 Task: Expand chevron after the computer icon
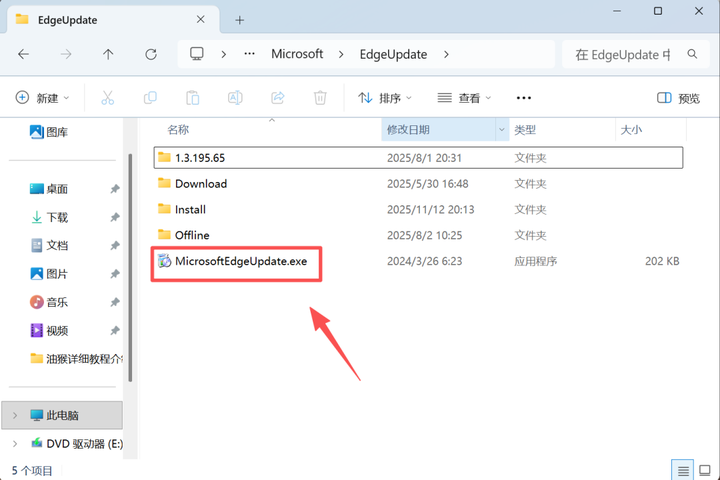point(224,54)
